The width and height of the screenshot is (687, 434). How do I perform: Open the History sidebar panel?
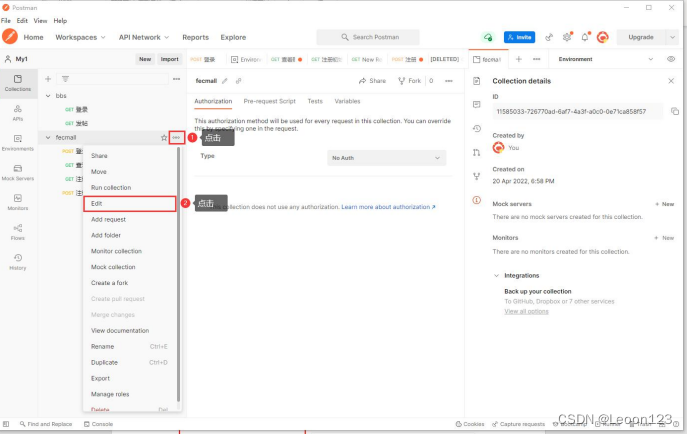[x=18, y=262]
